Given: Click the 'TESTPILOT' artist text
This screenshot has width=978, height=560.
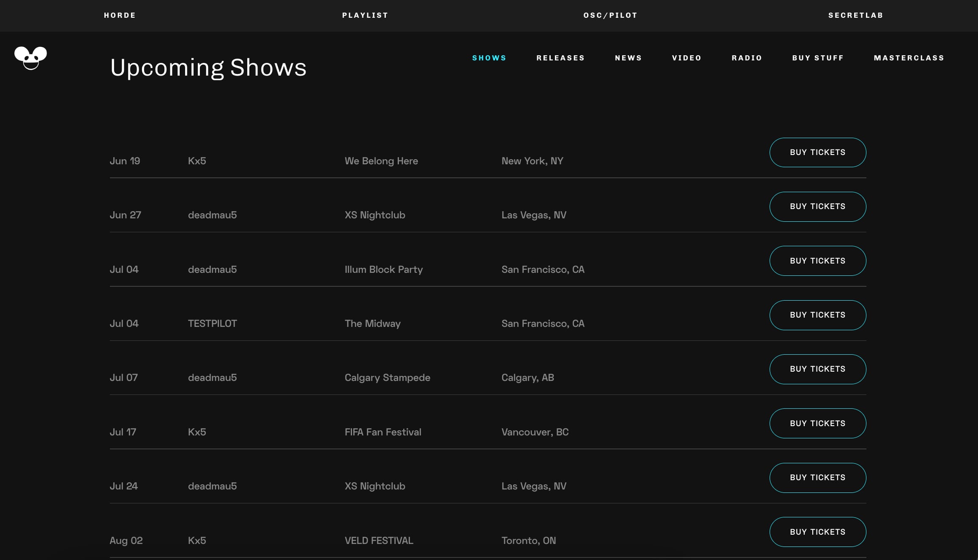Looking at the screenshot, I should pos(212,323).
